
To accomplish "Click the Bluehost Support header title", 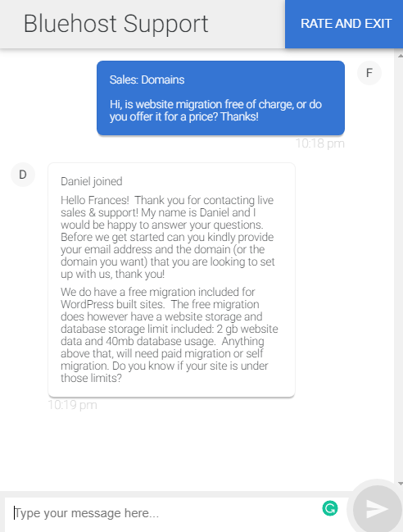I will pyautogui.click(x=115, y=24).
